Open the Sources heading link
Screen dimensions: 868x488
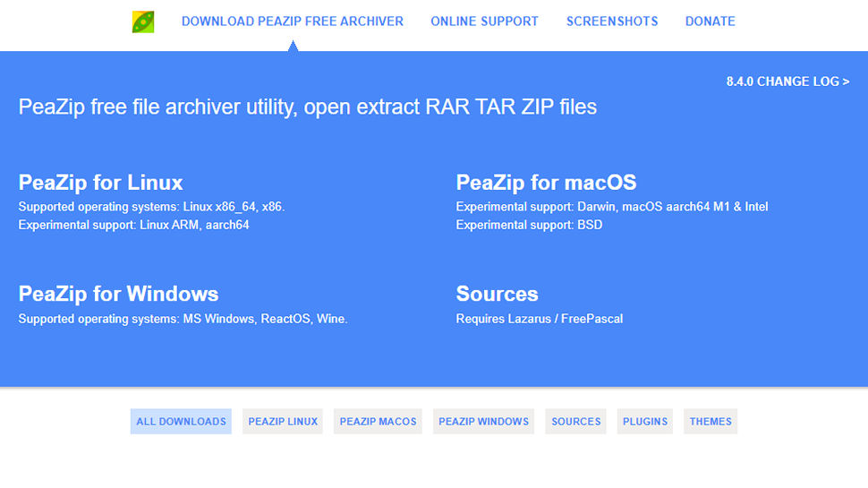click(497, 294)
